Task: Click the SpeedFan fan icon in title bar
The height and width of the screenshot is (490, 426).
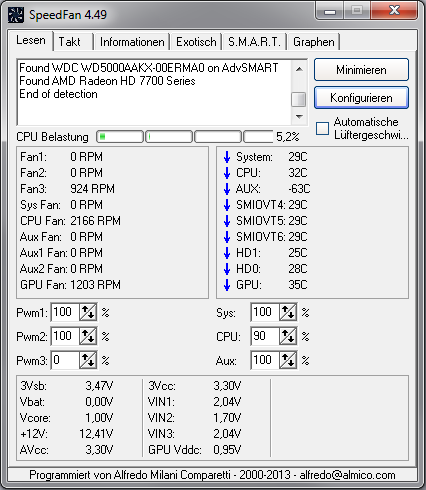Action: pos(16,15)
